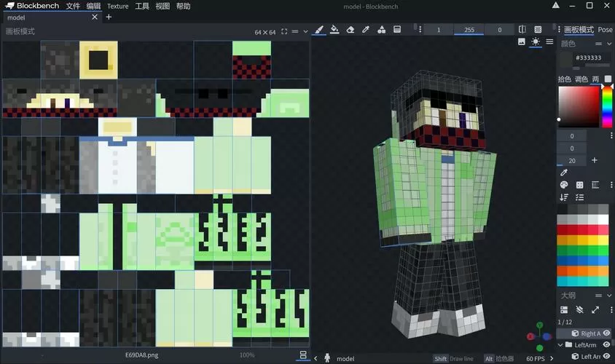Open the 文件 menu
Image resolution: width=615 pixels, height=364 pixels.
click(73, 6)
